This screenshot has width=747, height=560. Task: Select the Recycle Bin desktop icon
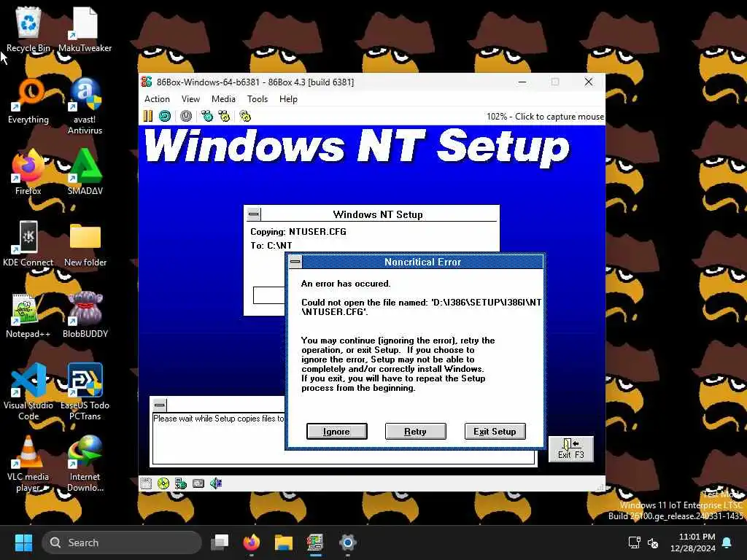[28, 29]
